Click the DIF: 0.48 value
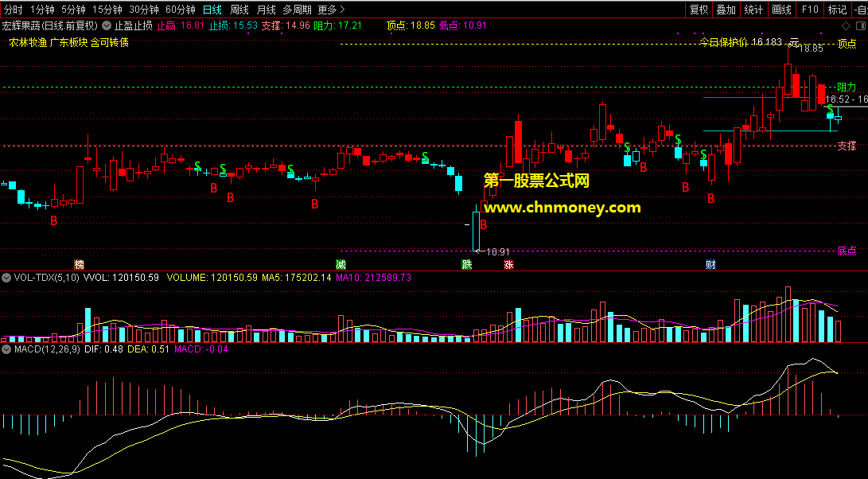The height and width of the screenshot is (479, 868). coord(104,349)
